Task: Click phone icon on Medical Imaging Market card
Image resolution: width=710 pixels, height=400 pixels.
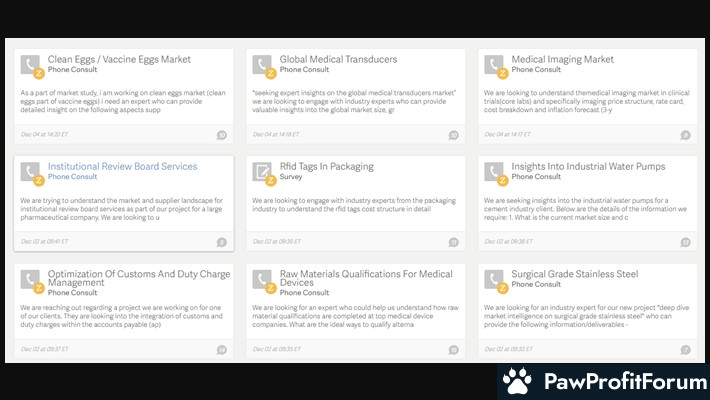Action: pyautogui.click(x=494, y=64)
